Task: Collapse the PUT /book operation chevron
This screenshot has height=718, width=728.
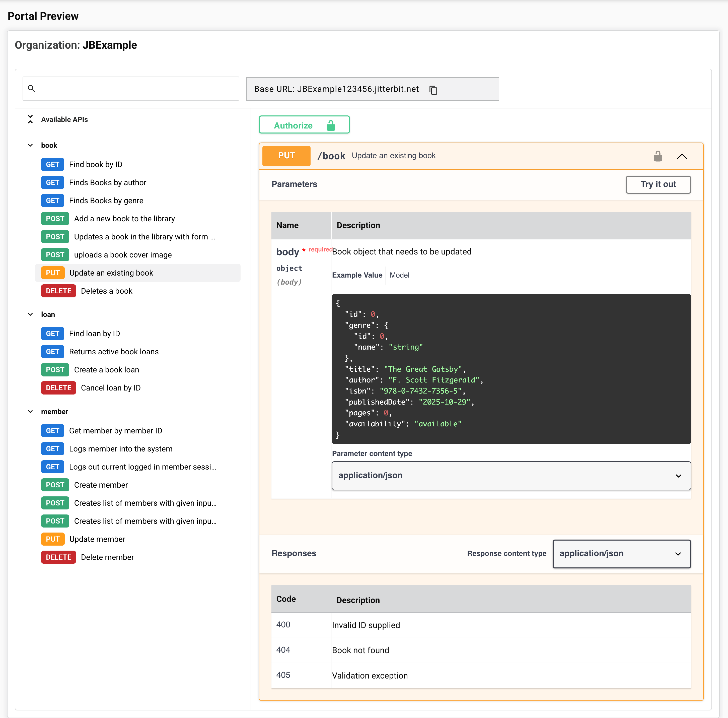Action: (x=682, y=156)
